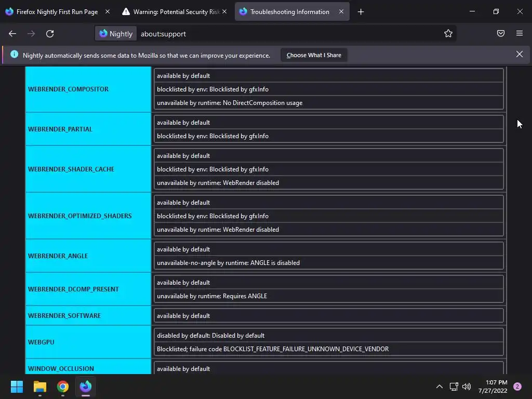Bookmark this page with the star icon

448,33
